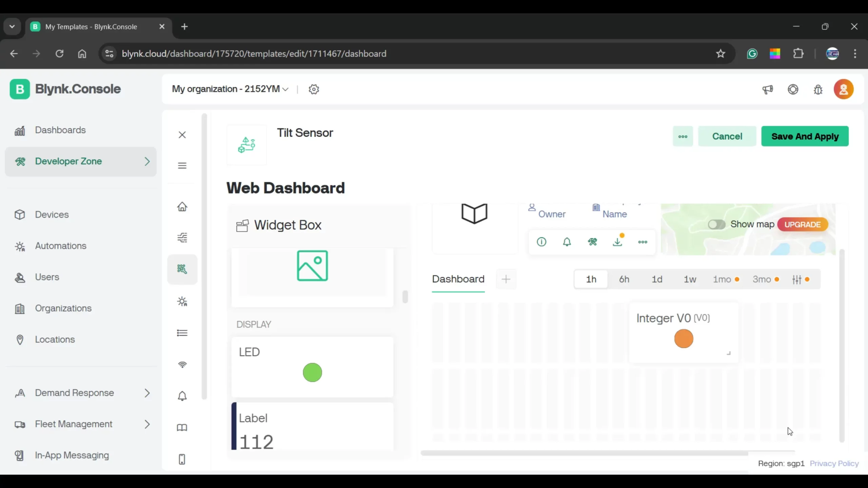This screenshot has width=868, height=488.
Task: Select the 6h time range
Action: 624,279
